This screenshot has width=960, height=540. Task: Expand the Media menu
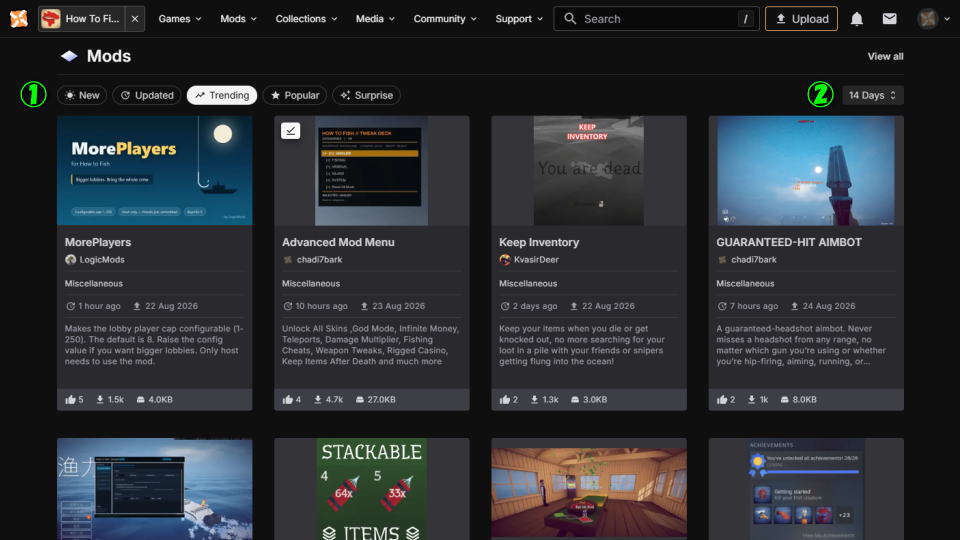[x=375, y=18]
